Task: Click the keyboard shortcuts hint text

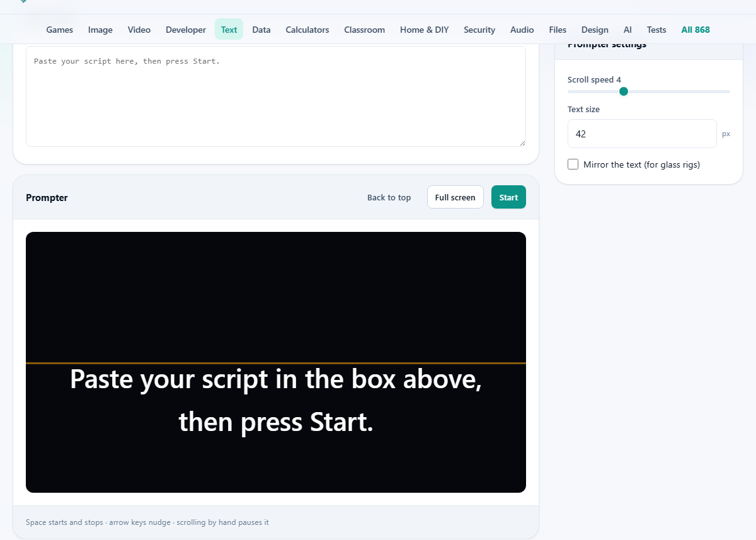Action: tap(147, 522)
